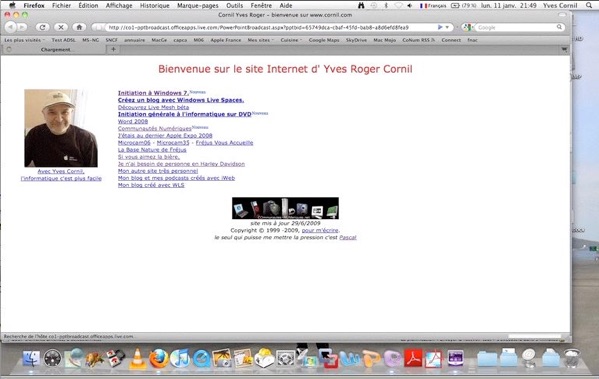Go to the Home page icon
Image resolution: width=599 pixels, height=379 pixels.
tap(79, 27)
